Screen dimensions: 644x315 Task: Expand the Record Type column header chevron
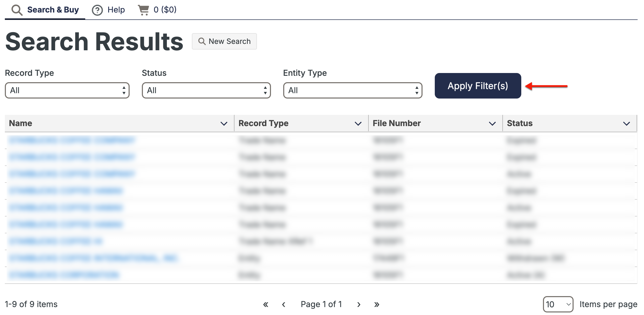(x=358, y=124)
